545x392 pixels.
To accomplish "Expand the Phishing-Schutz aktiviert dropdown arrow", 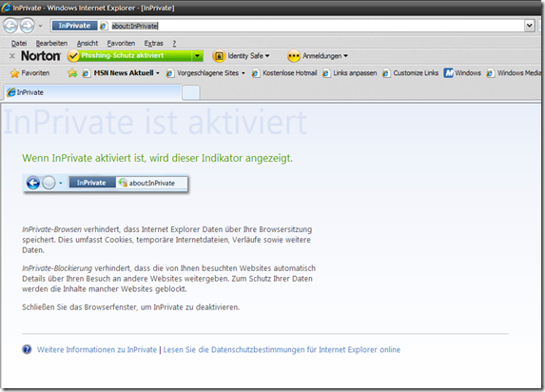I will (198, 55).
